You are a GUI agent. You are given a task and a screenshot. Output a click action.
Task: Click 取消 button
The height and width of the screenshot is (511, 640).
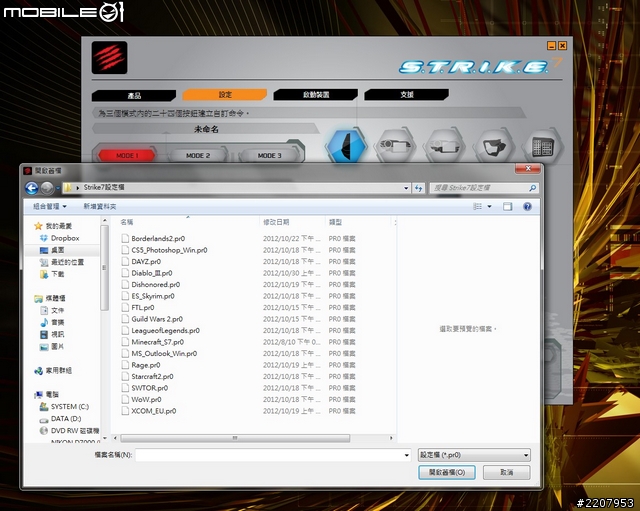(x=507, y=472)
